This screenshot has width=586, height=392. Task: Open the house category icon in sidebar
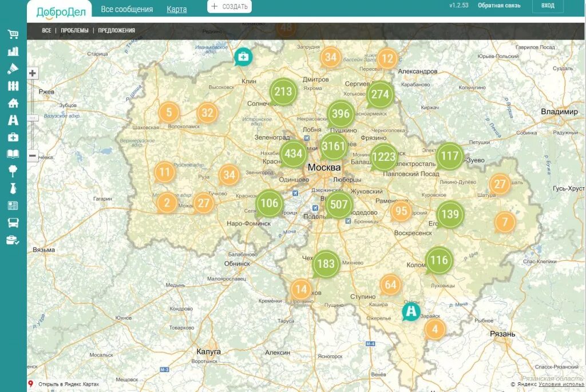13,103
